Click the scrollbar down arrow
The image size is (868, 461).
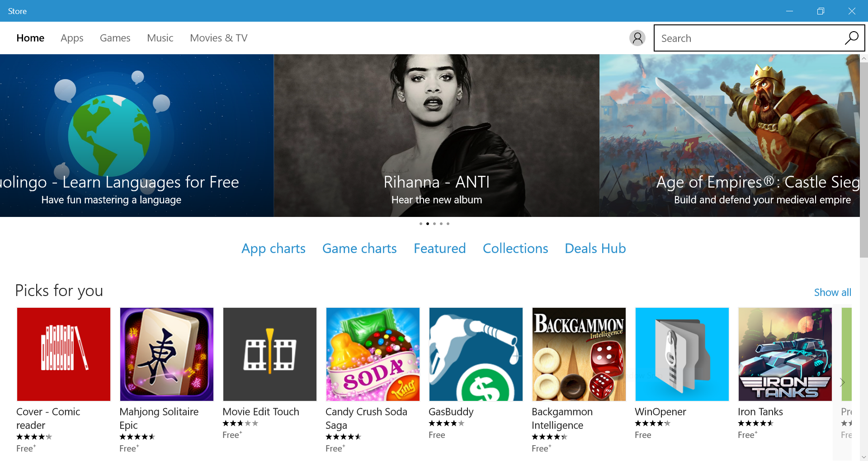(x=864, y=457)
